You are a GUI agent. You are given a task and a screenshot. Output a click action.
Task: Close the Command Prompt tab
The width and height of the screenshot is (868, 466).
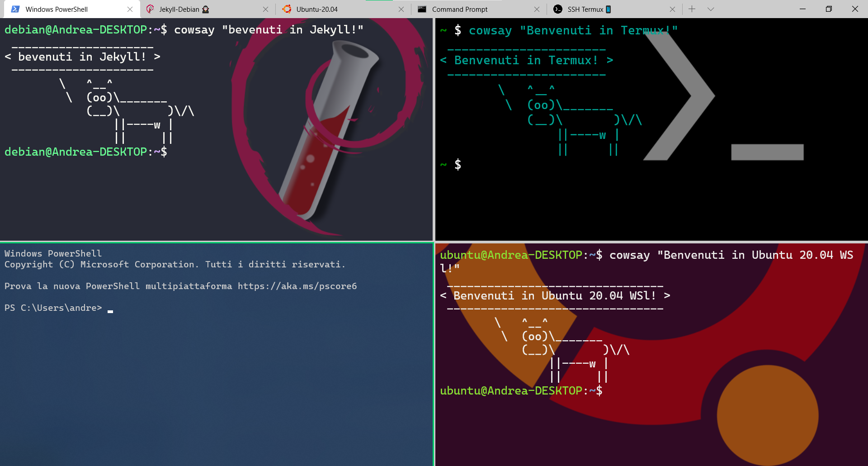pyautogui.click(x=537, y=9)
